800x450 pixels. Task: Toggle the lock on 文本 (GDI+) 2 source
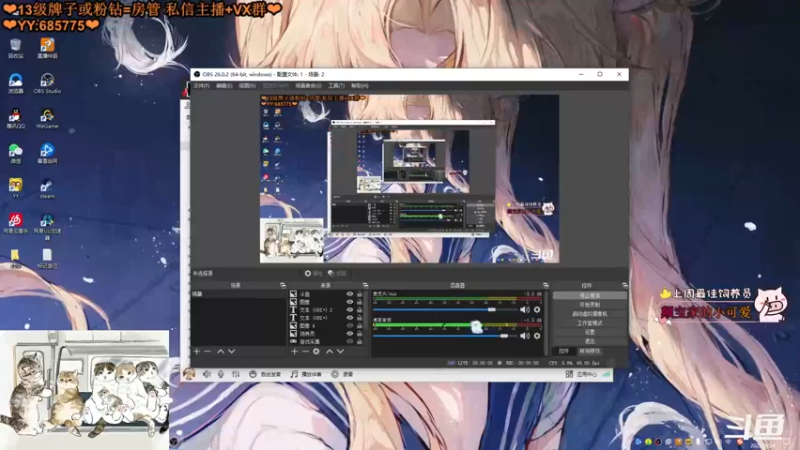[x=360, y=310]
